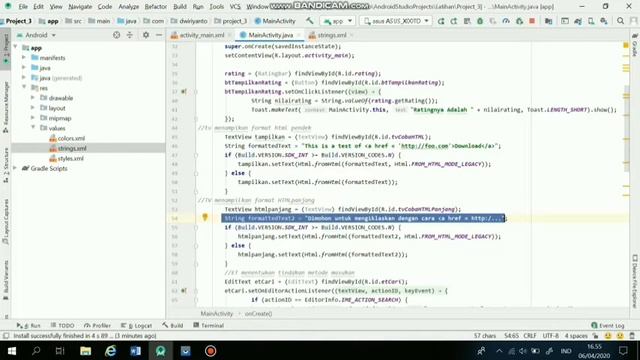The width and height of the screenshot is (640, 360).
Task: Click the Select Opened File target icon
Action: click(x=117, y=35)
